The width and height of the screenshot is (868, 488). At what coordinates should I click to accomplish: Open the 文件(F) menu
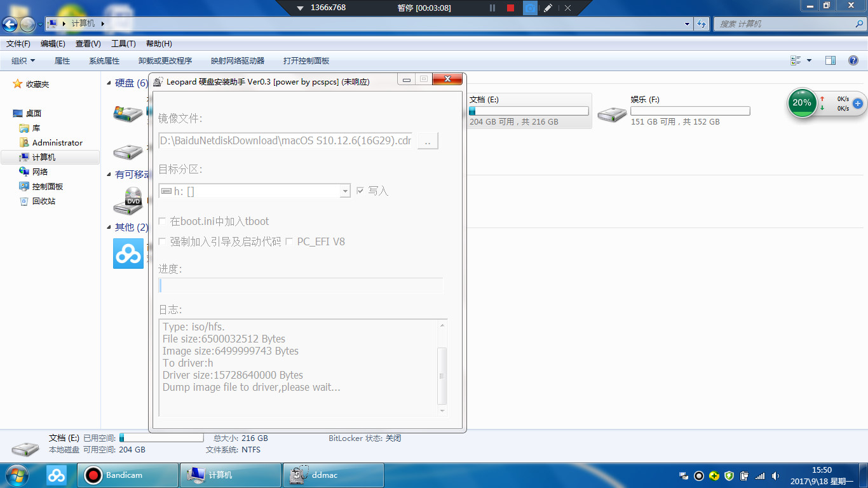(x=18, y=44)
